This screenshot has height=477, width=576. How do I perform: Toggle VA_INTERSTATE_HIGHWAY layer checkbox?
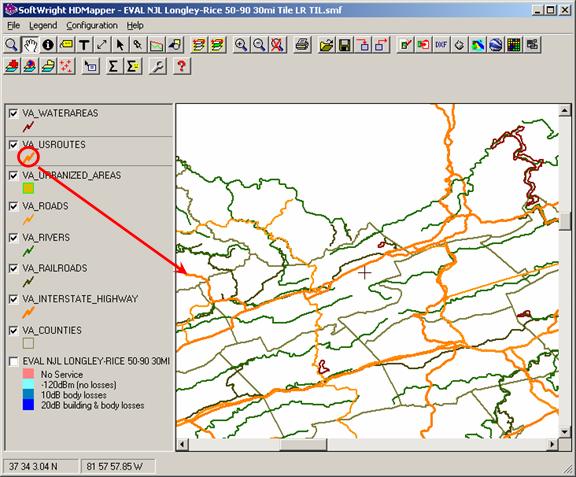pos(14,300)
